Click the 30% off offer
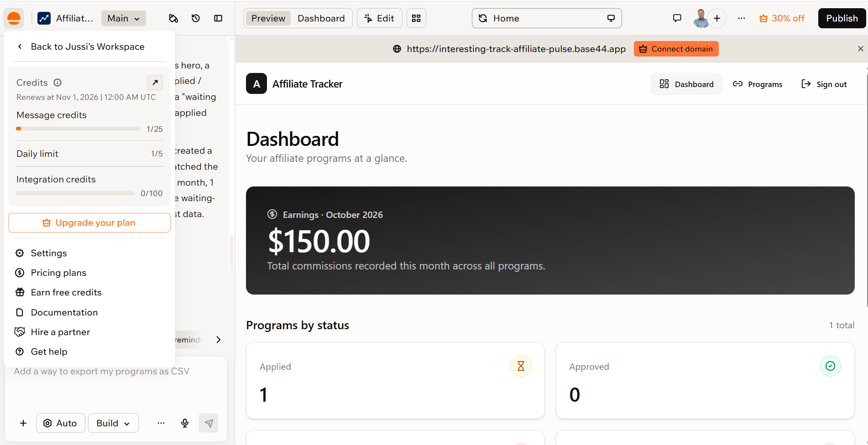868x445 pixels. tap(782, 18)
